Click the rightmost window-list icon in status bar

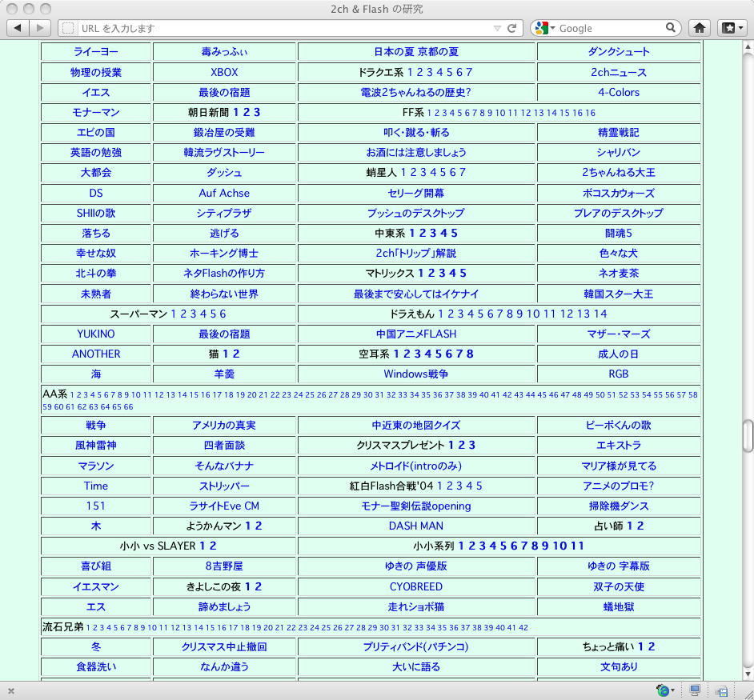721,691
